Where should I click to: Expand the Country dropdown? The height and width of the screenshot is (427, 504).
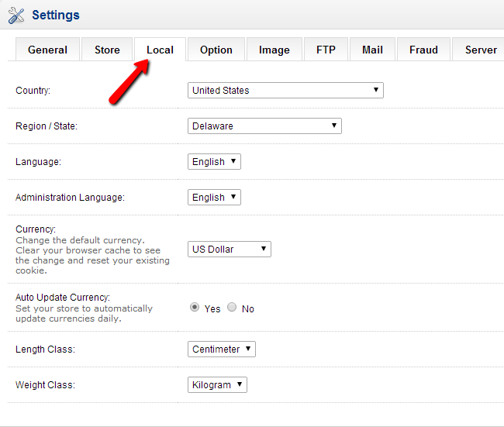[285, 91]
